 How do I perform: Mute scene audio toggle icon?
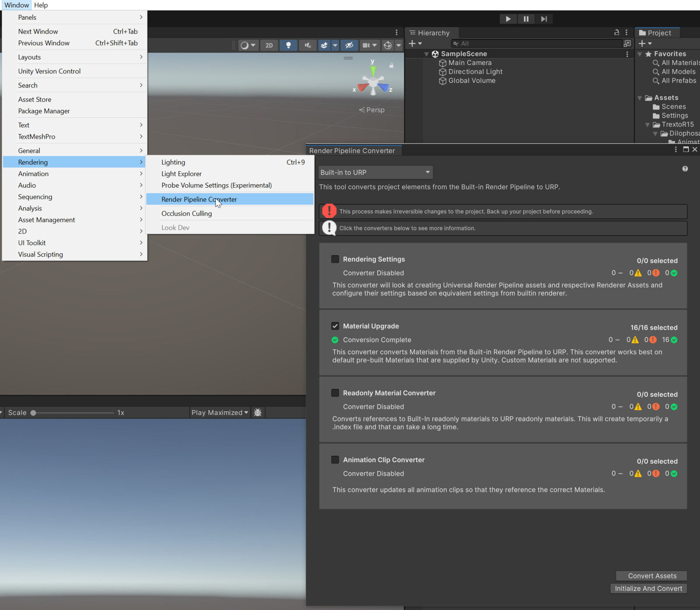[308, 45]
